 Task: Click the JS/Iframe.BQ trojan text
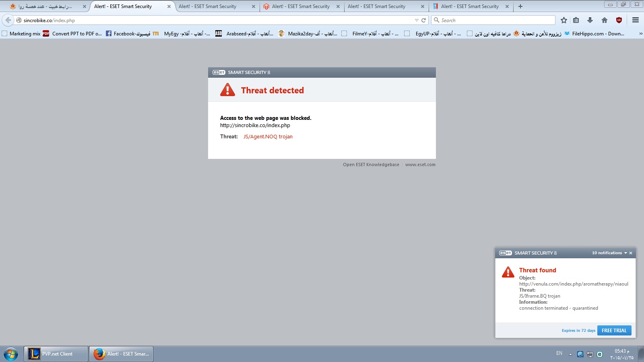(x=540, y=296)
